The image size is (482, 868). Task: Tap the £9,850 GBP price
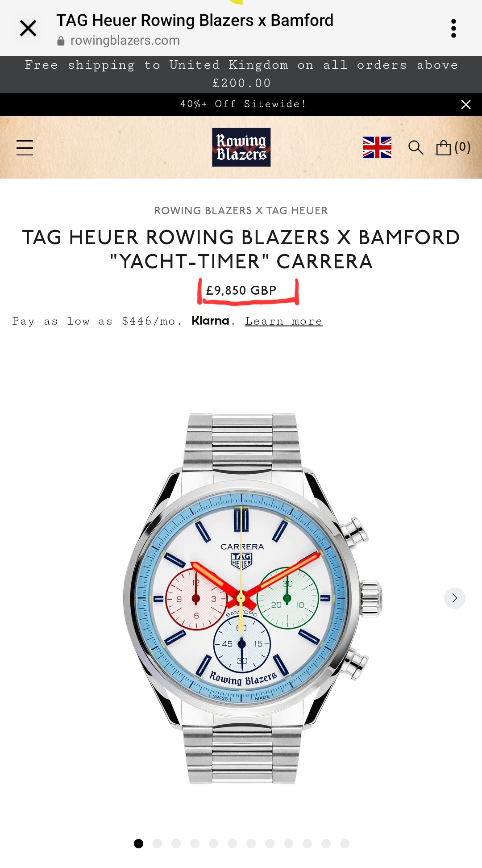pos(241,291)
